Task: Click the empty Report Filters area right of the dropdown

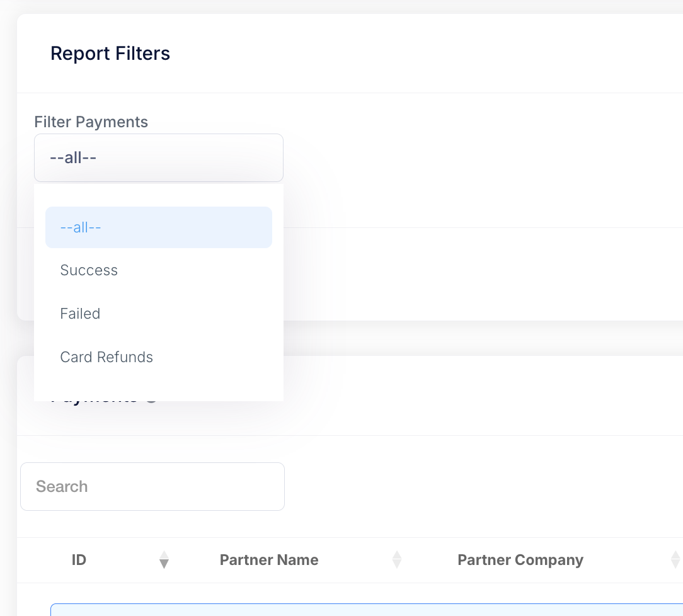Action: 479,157
